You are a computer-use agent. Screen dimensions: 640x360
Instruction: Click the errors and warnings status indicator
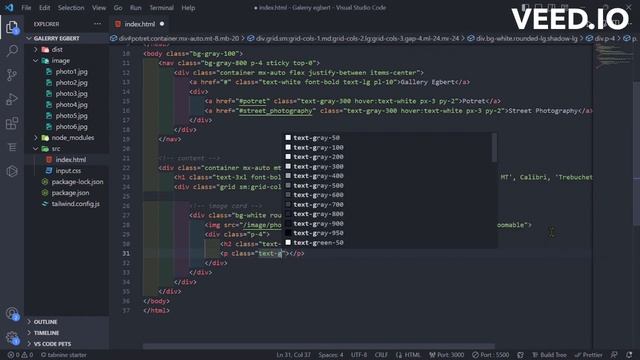[x=20, y=355]
